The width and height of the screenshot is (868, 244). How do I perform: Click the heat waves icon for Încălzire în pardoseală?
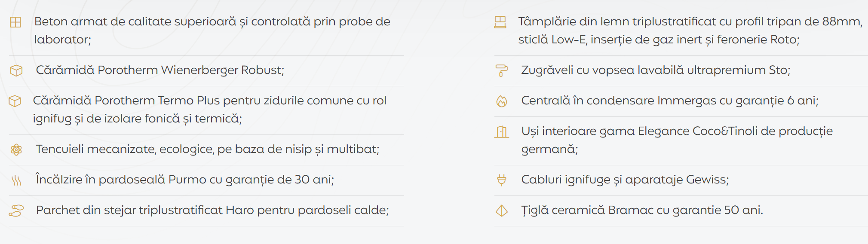click(x=16, y=180)
